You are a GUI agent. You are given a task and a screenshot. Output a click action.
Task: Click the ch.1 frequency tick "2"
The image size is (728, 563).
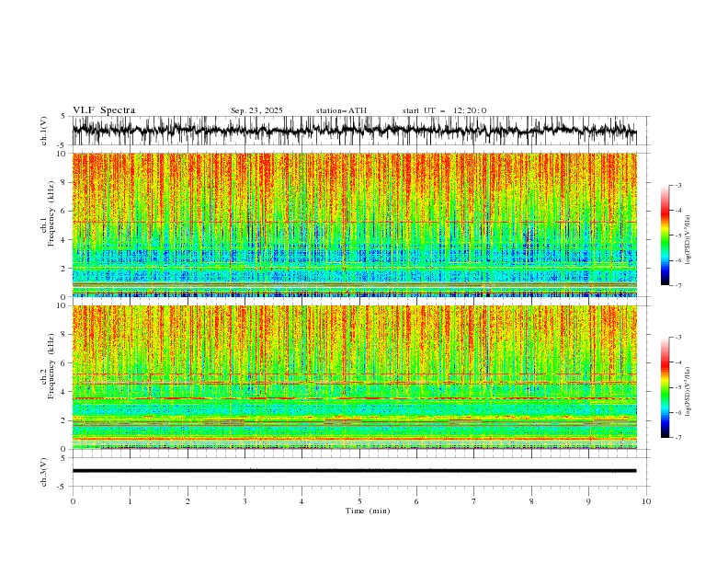tap(64, 268)
